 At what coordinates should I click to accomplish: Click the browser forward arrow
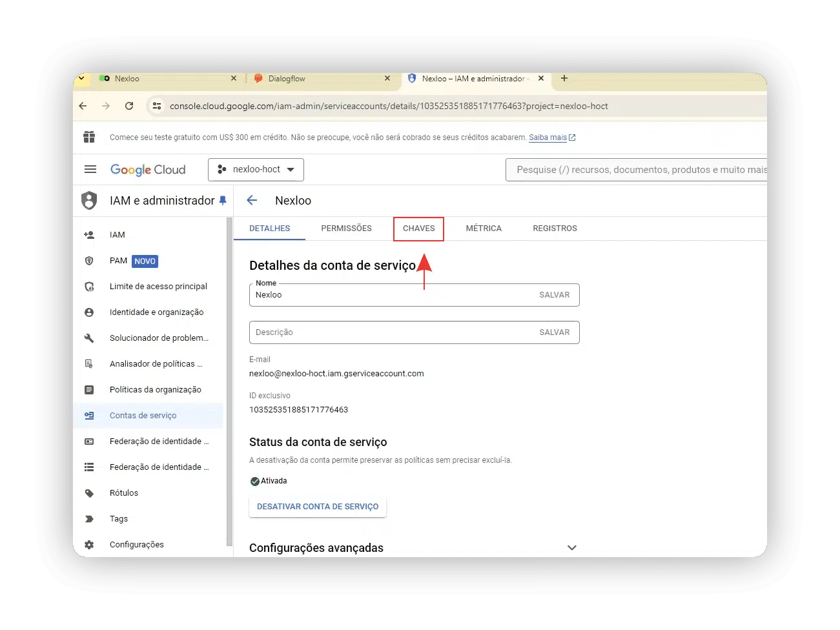[x=106, y=106]
